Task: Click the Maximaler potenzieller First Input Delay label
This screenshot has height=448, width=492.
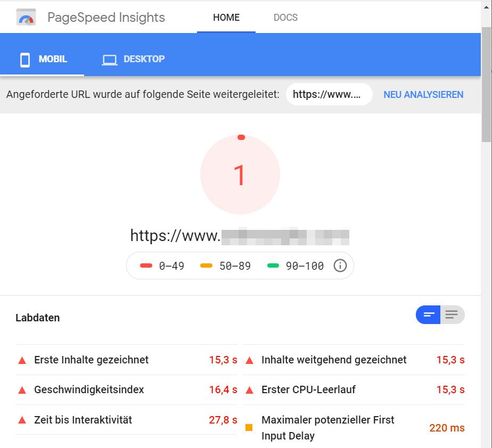Action: pyautogui.click(x=327, y=428)
